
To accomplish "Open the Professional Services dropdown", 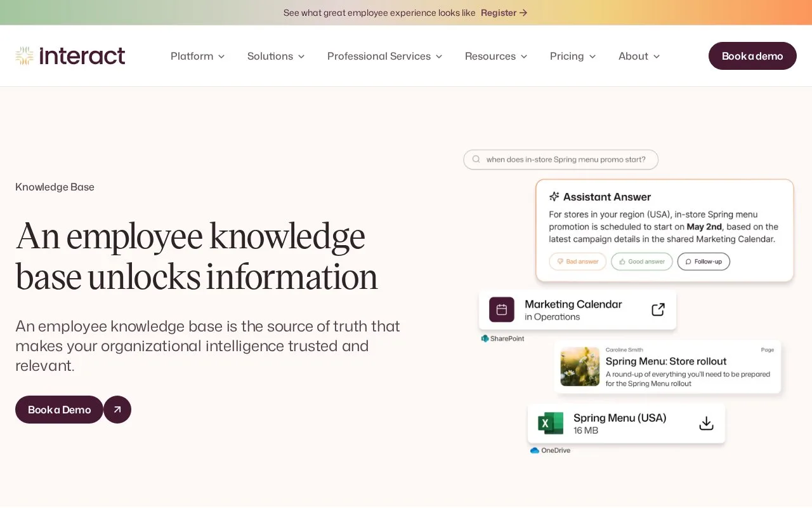I will (384, 56).
